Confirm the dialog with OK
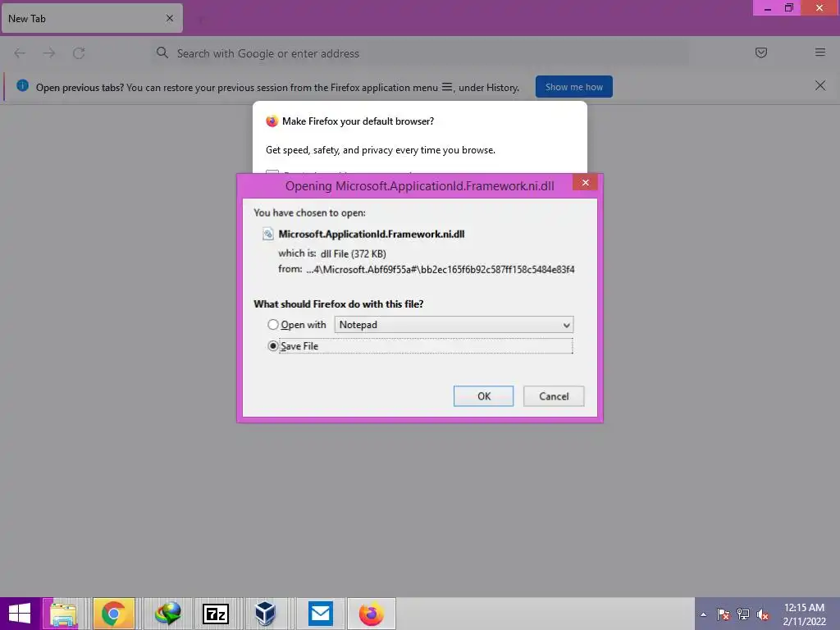Image resolution: width=840 pixels, height=630 pixels. pos(483,396)
